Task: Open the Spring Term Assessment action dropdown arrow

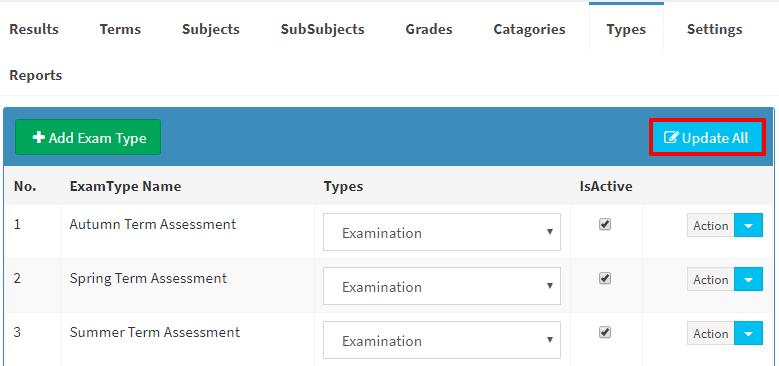Action: click(748, 280)
